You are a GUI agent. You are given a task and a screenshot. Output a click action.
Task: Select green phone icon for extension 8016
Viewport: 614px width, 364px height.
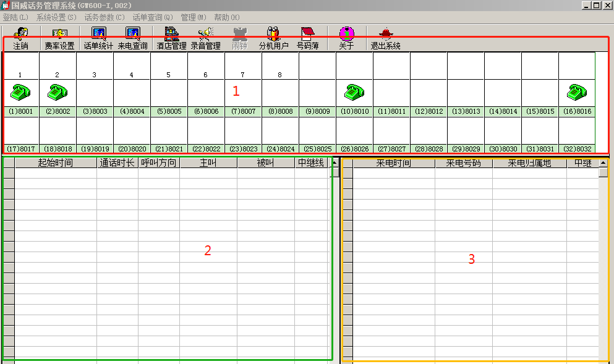pyautogui.click(x=577, y=92)
